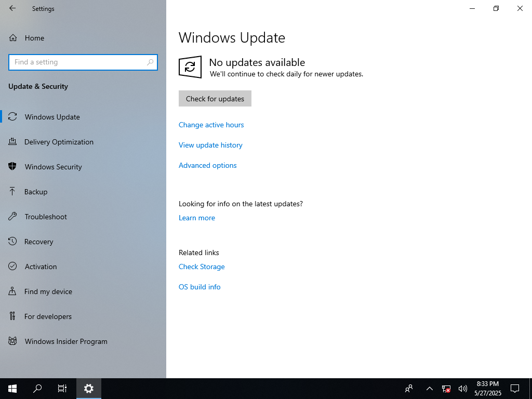Click the taskbar clock showing 8:33 PM

pyautogui.click(x=487, y=389)
